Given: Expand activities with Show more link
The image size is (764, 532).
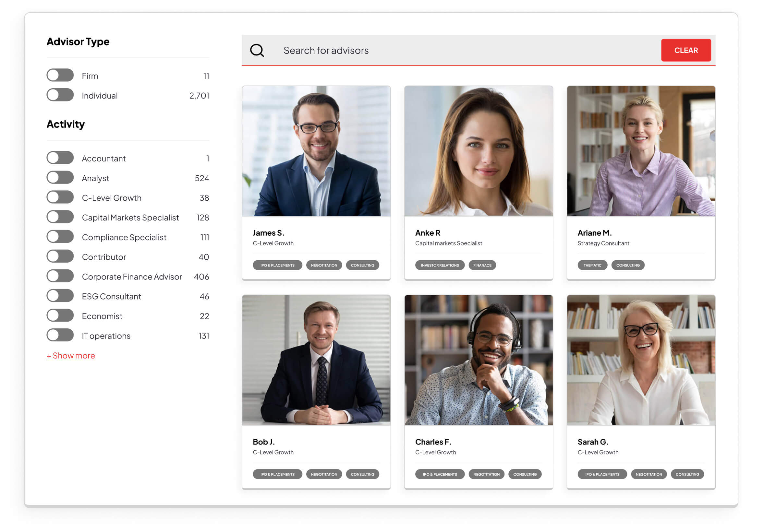Looking at the screenshot, I should click(71, 355).
